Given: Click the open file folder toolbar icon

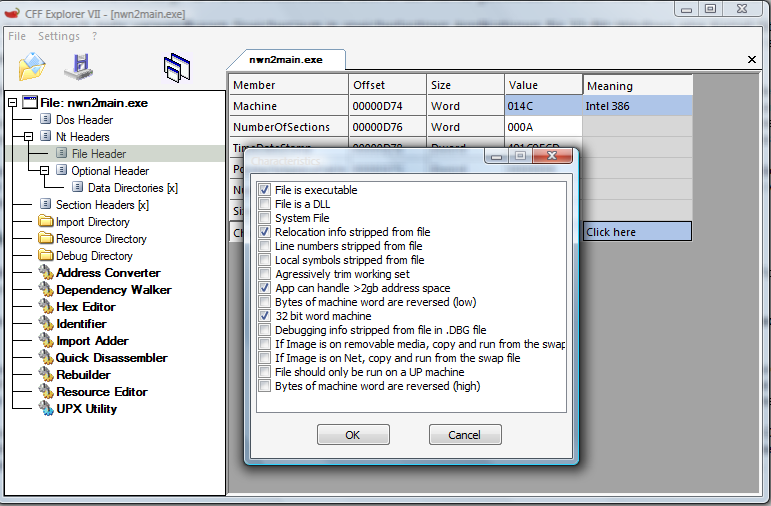Looking at the screenshot, I should click(32, 66).
